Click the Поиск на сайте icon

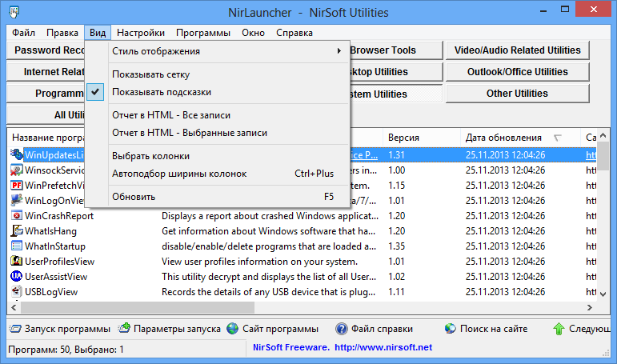451,329
